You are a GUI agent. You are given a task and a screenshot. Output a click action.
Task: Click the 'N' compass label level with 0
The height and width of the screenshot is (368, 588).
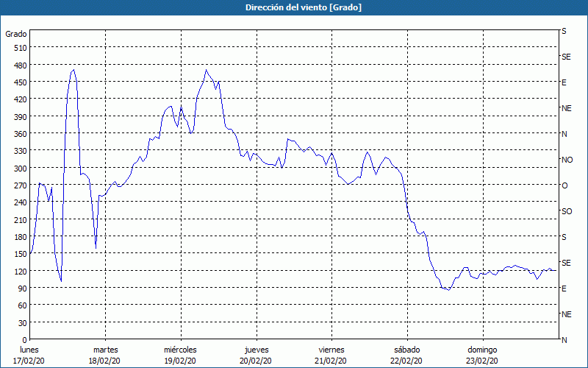tap(564, 340)
